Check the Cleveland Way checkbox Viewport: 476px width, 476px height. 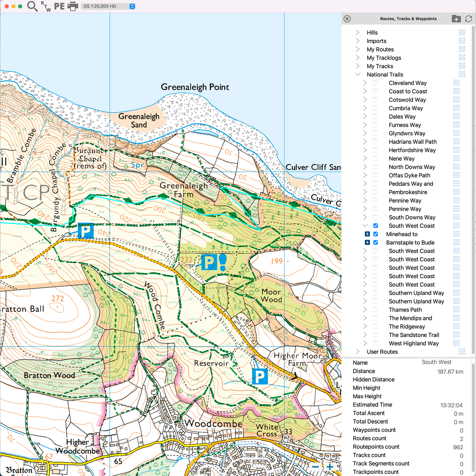coord(375,83)
